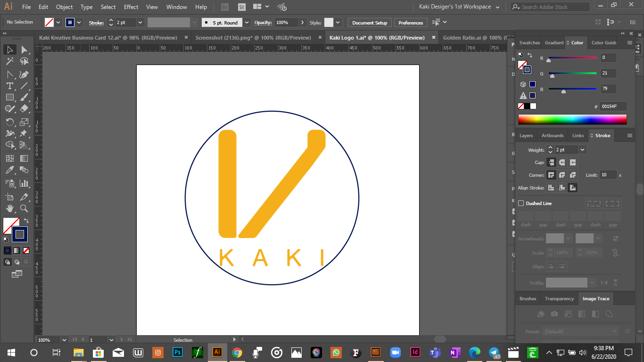Image resolution: width=644 pixels, height=362 pixels.
Task: Set stroke cap to Projecting Cap
Action: click(x=573, y=162)
